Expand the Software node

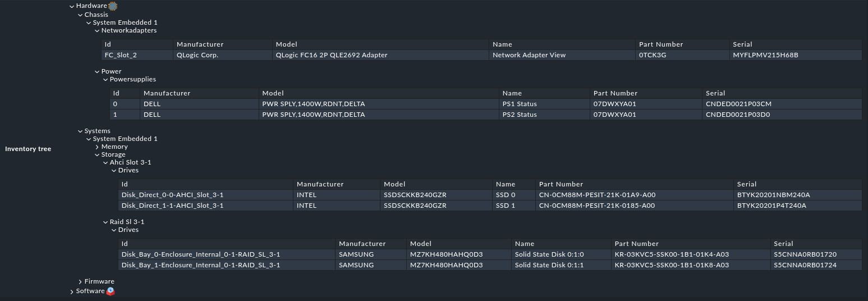(x=72, y=292)
